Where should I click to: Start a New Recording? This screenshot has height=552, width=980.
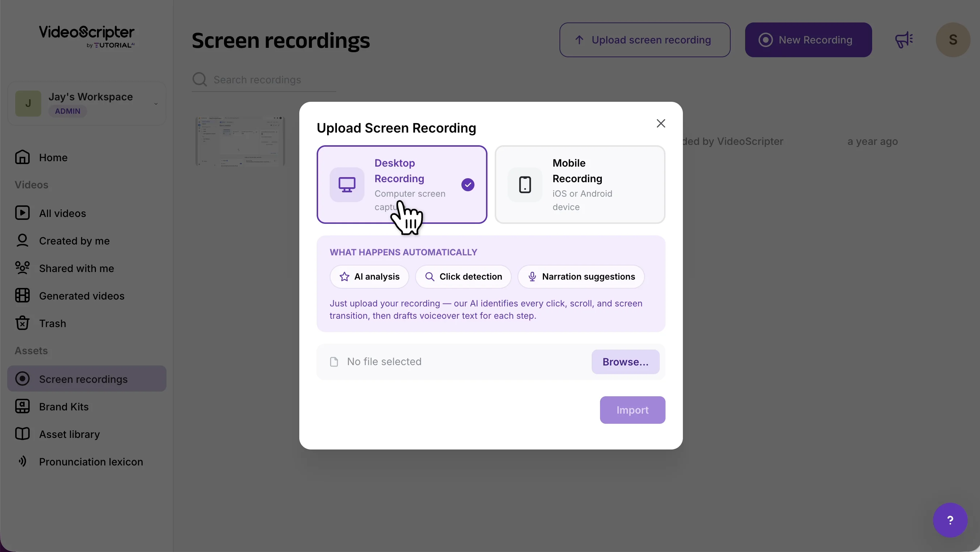[x=808, y=39]
